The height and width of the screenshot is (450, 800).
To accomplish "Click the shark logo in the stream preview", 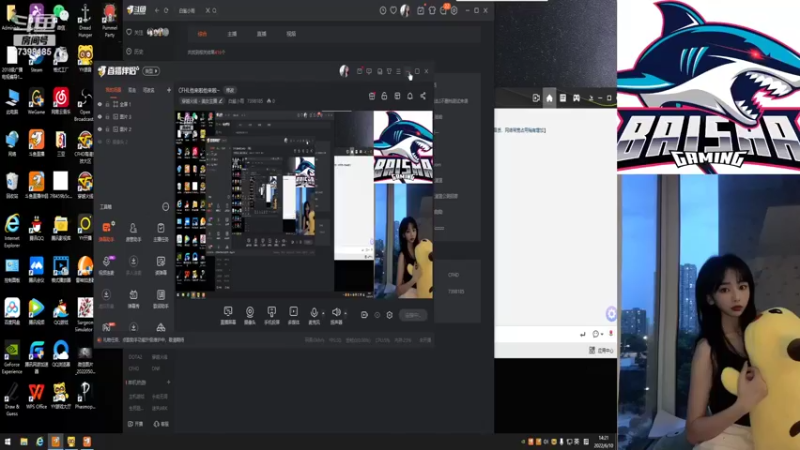I will coord(403,147).
